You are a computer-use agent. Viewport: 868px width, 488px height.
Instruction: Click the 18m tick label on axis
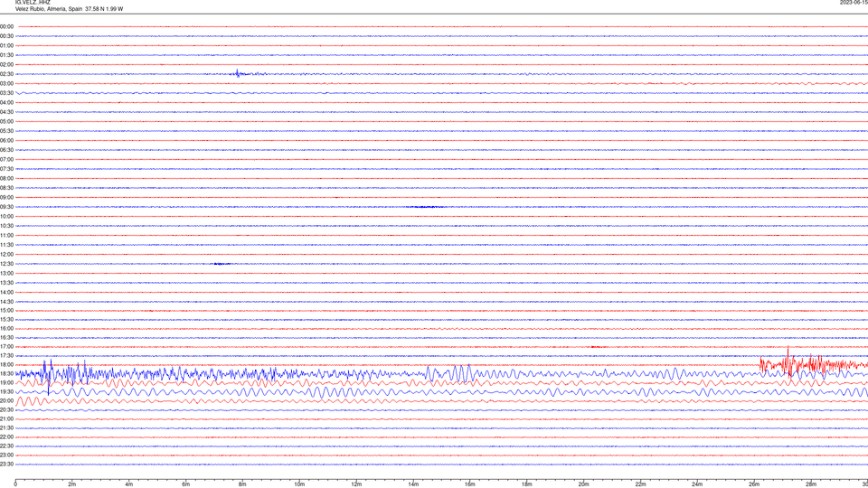click(527, 484)
